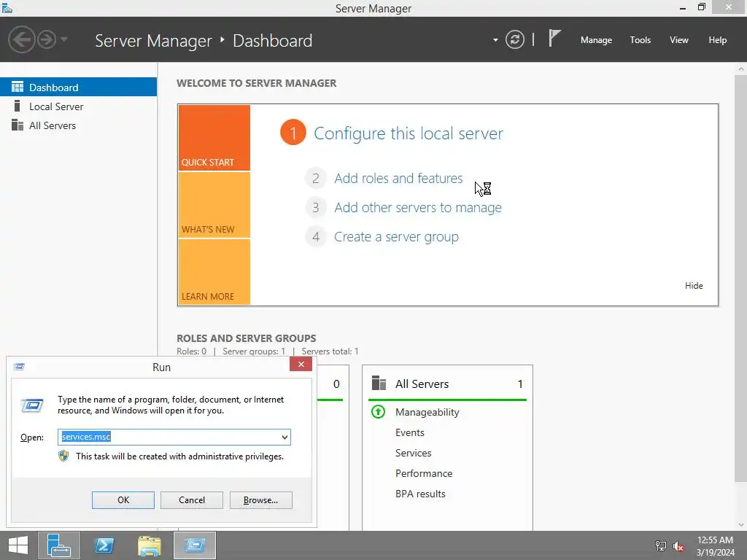The image size is (747, 560).
Task: Open the dropdown arrow left of Refresh
Action: (x=495, y=40)
